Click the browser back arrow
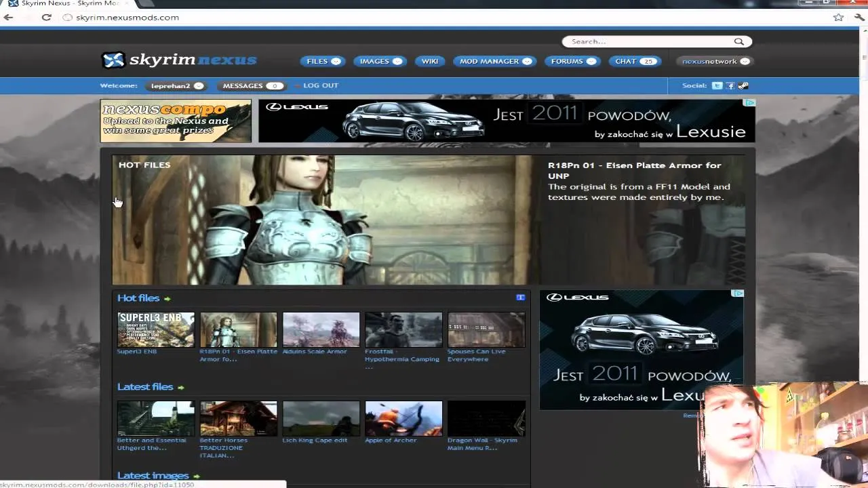This screenshot has width=868, height=488. pos(8,17)
